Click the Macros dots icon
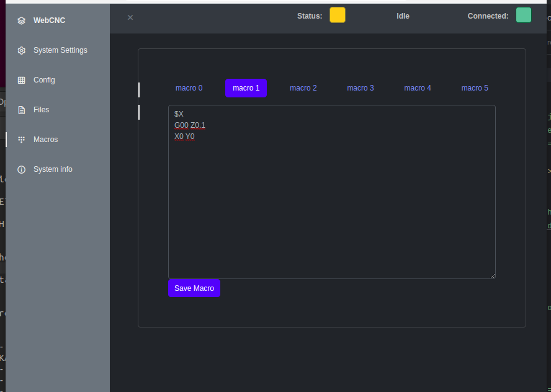The height and width of the screenshot is (392, 551). tap(22, 140)
